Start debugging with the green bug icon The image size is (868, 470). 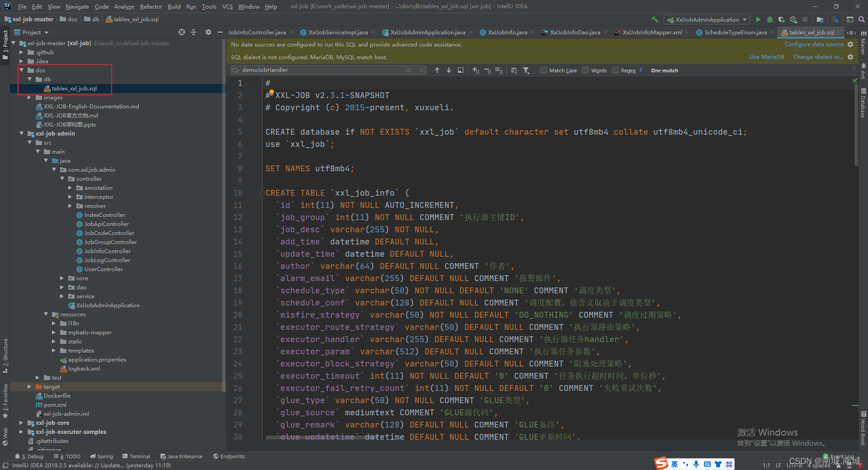pyautogui.click(x=770, y=19)
